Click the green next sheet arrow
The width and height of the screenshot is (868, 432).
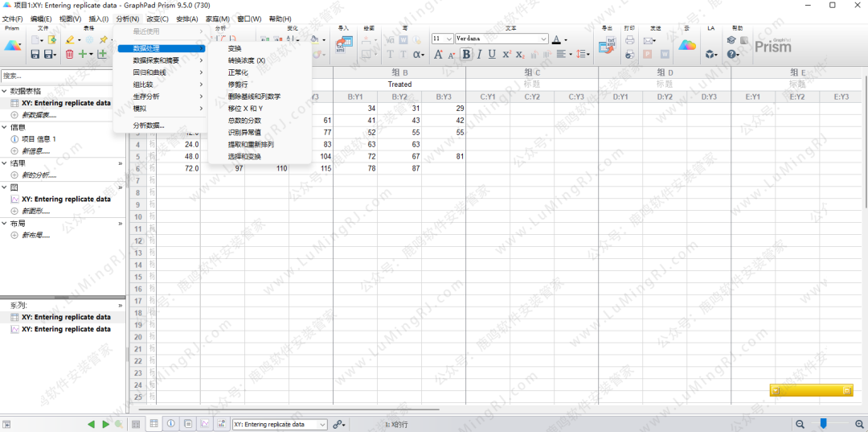click(x=105, y=424)
